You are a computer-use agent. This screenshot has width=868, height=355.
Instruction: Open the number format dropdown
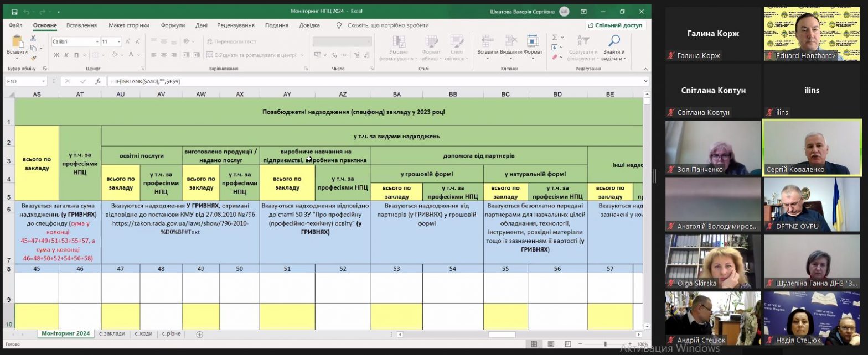pyautogui.click(x=369, y=41)
